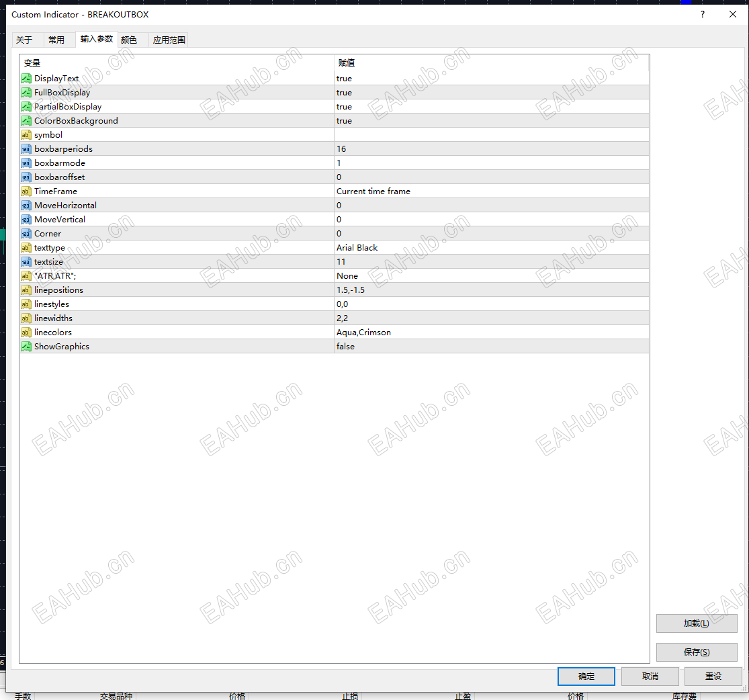Click the boxbaroffset integer type icon
The height and width of the screenshot is (700, 749).
pos(26,177)
